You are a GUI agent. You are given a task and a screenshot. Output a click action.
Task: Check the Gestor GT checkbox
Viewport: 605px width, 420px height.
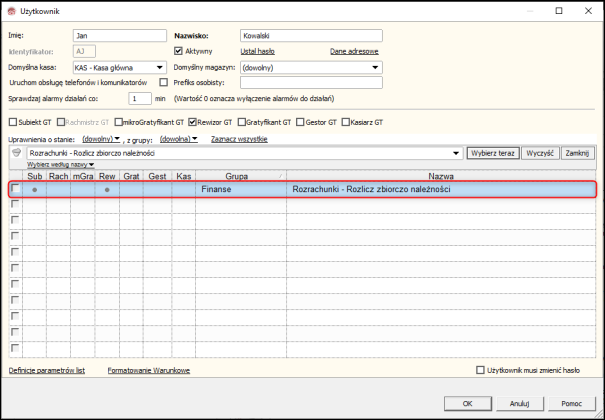(x=300, y=122)
